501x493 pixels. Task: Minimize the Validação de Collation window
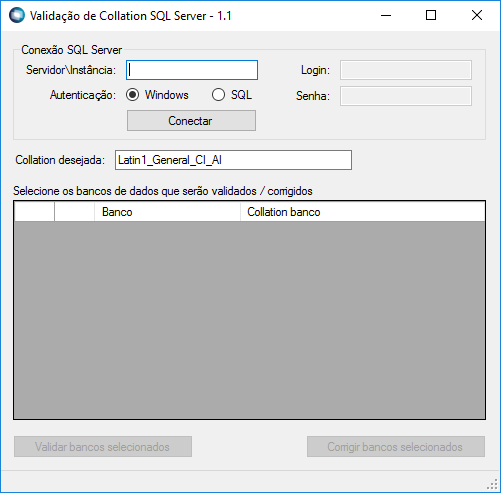[386, 15]
